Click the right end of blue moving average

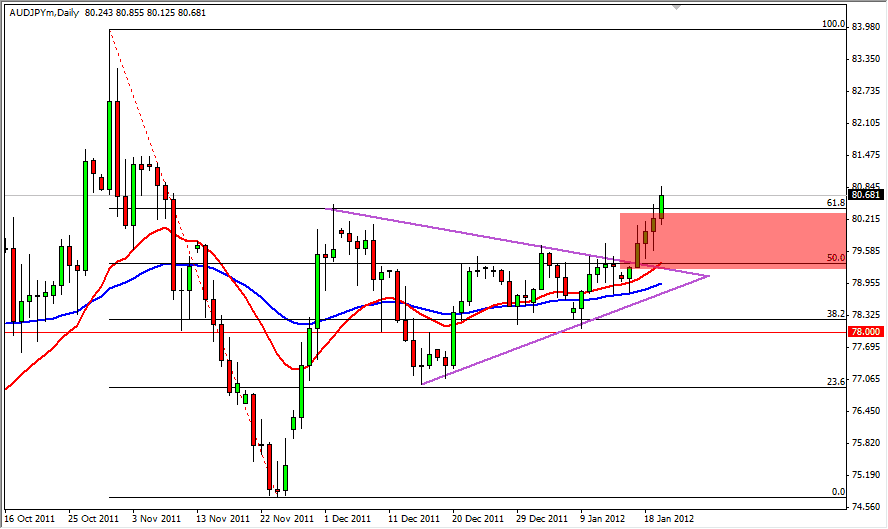pos(661,284)
